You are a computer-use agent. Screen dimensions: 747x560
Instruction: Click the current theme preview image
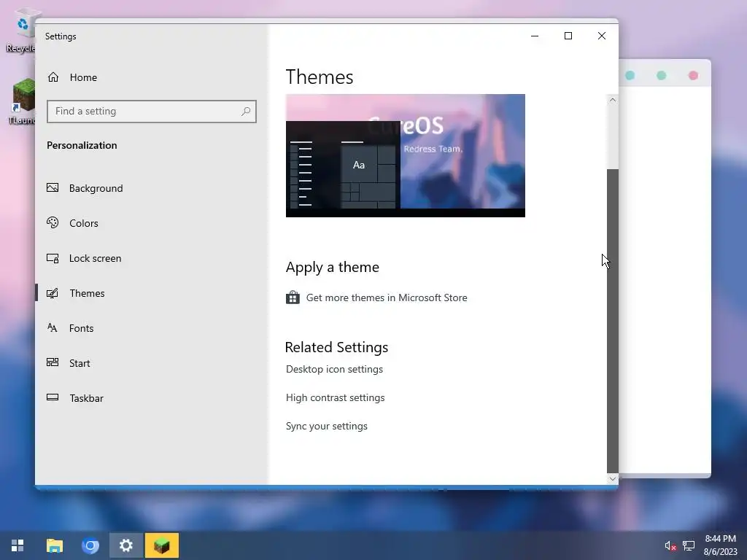point(406,156)
